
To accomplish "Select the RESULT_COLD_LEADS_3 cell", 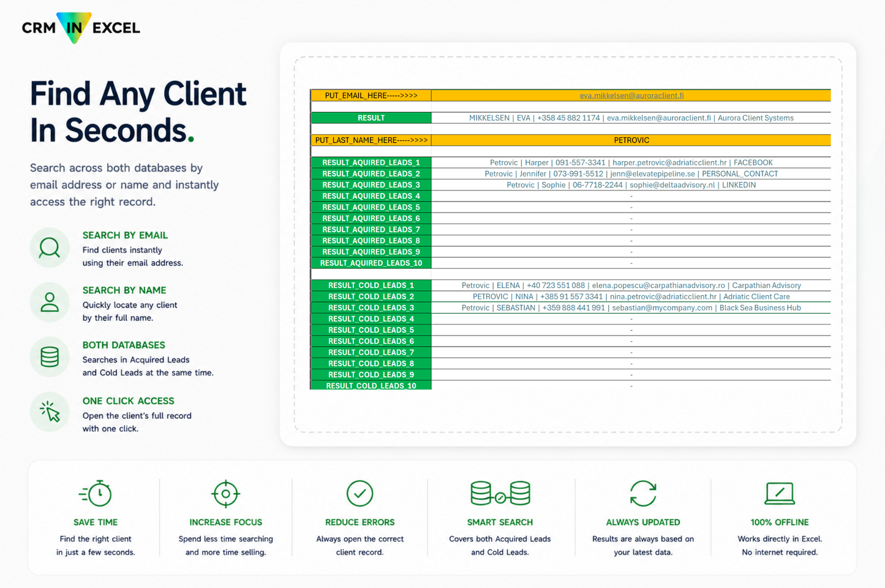I will coord(371,307).
